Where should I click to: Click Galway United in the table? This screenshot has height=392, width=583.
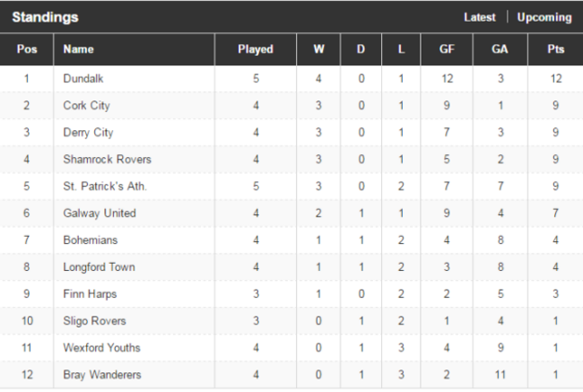pyautogui.click(x=100, y=213)
